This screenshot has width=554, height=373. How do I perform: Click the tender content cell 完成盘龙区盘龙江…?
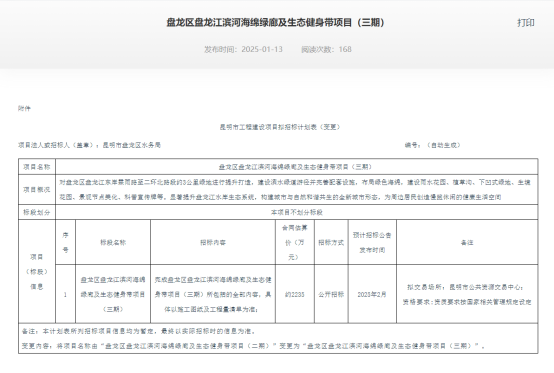(x=213, y=294)
